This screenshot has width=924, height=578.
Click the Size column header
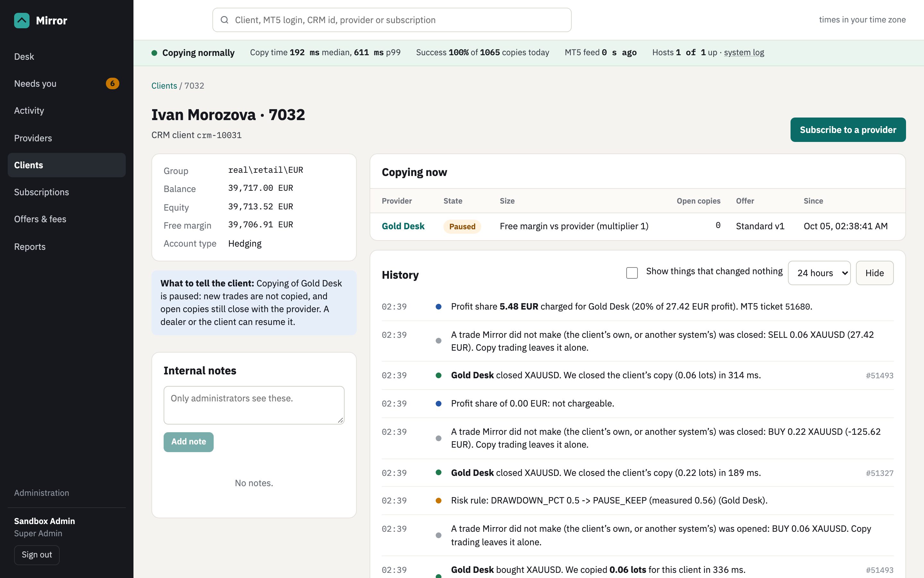click(507, 201)
